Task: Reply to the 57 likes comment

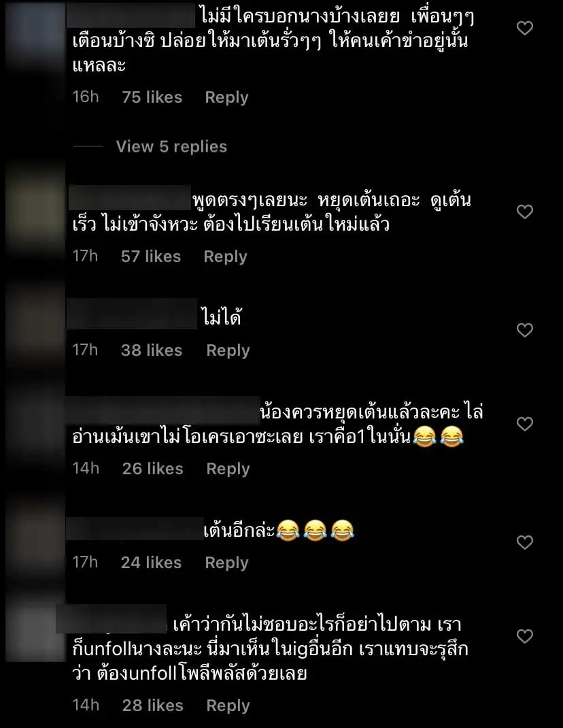Action: (x=225, y=257)
